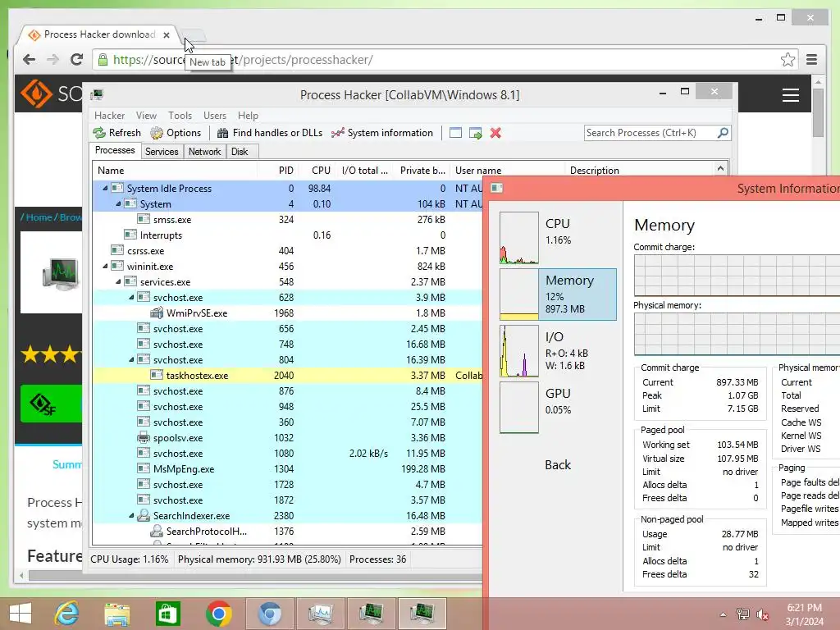Open the View menu
Image resolution: width=840 pixels, height=630 pixels.
146,116
